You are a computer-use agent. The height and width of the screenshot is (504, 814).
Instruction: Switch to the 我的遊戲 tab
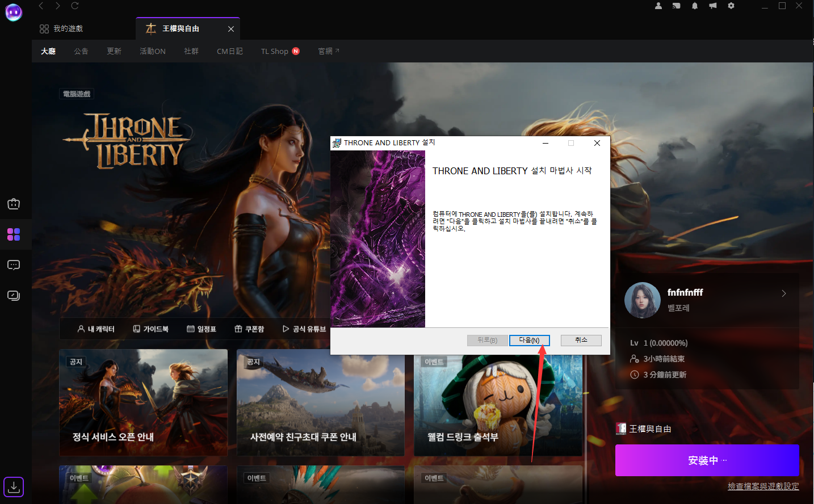[62, 28]
